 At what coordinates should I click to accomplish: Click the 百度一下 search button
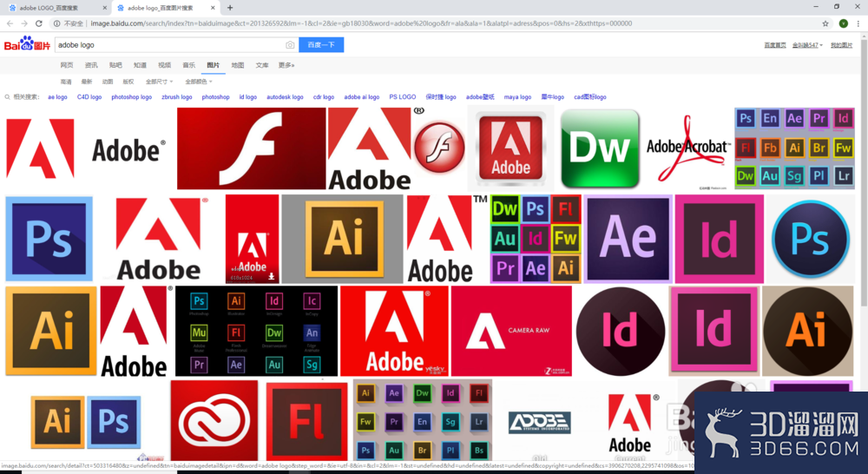(x=321, y=45)
